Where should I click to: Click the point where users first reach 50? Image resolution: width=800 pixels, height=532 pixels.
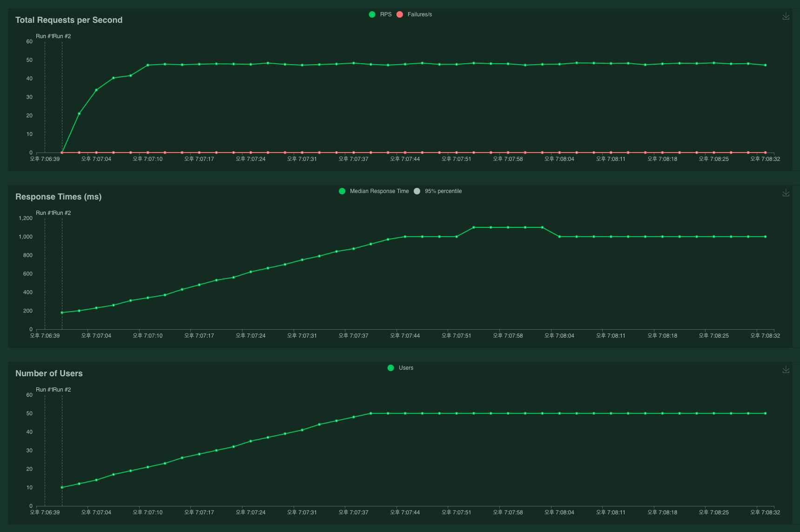(371, 413)
